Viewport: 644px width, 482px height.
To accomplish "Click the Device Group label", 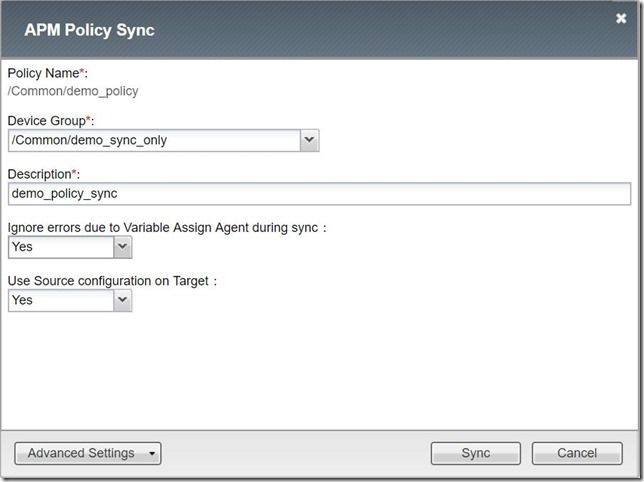I will 51,121.
